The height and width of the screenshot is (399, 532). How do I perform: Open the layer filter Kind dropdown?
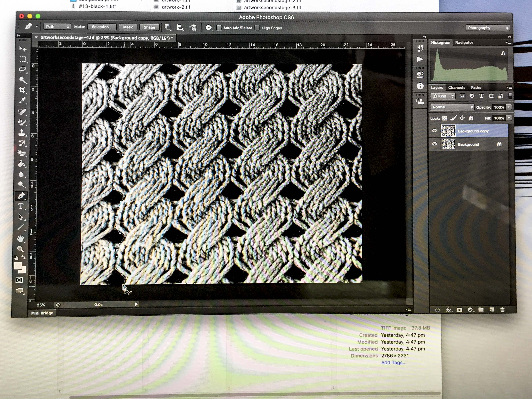pyautogui.click(x=442, y=96)
